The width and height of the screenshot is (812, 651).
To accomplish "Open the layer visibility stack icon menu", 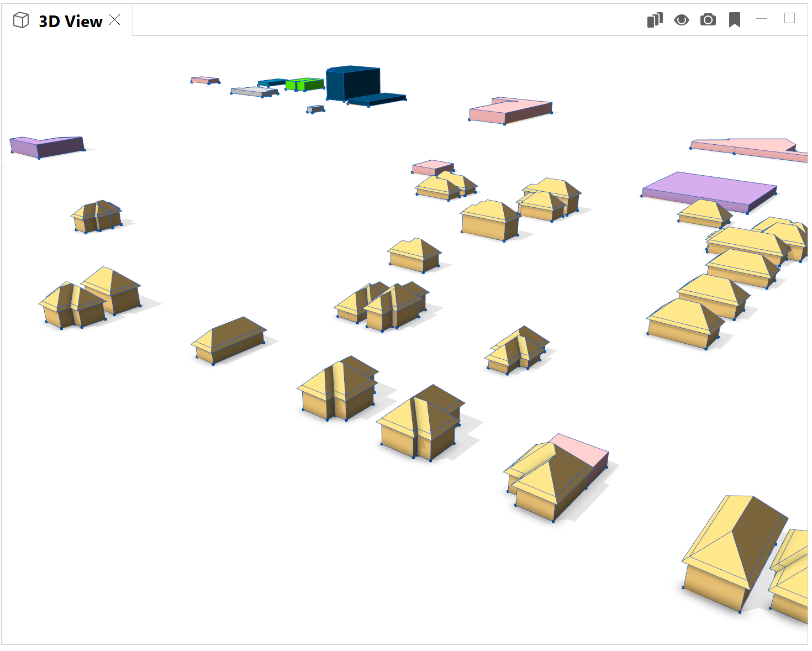I will [655, 20].
